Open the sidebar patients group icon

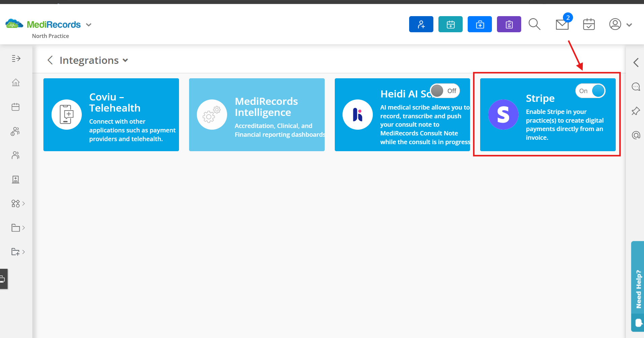pyautogui.click(x=15, y=131)
